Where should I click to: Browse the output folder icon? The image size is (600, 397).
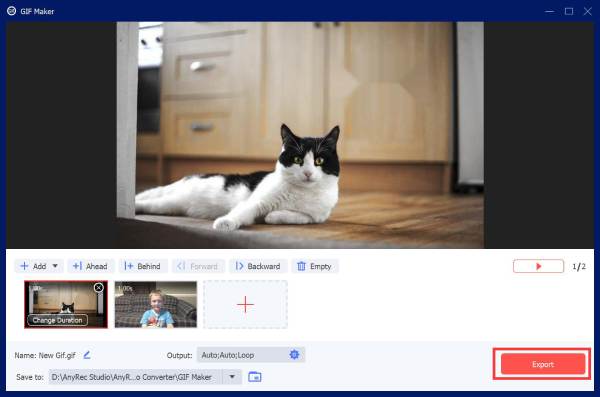tap(255, 377)
